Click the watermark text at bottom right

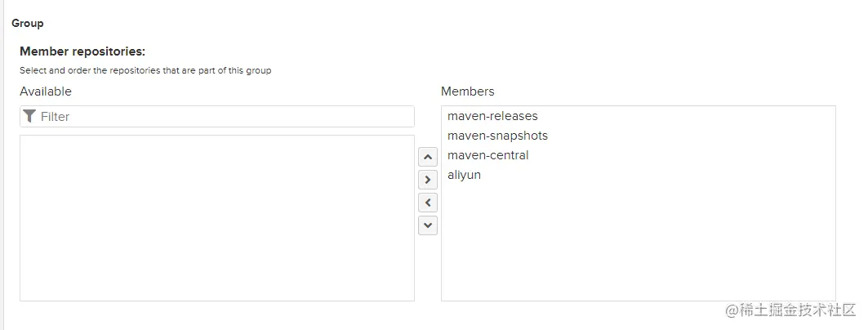(784, 310)
